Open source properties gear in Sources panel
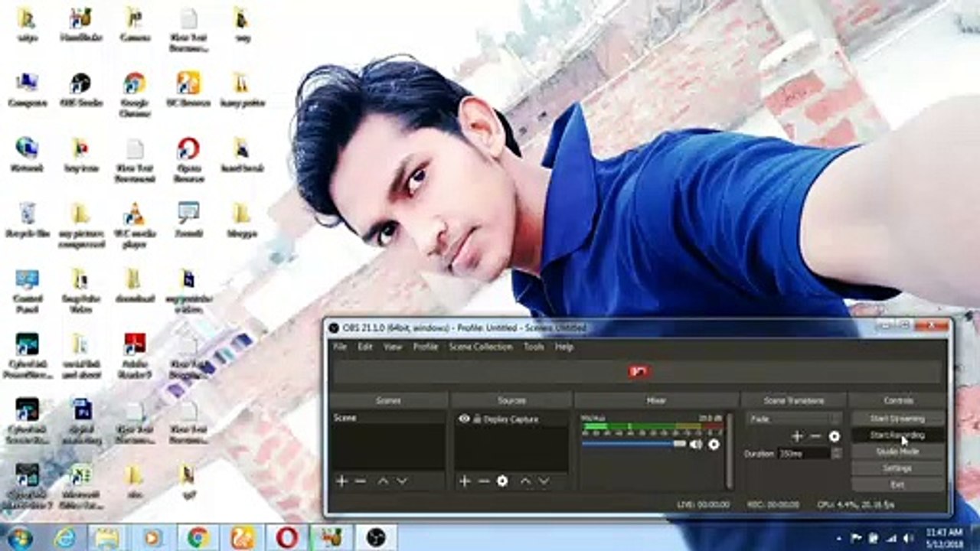This screenshot has height=551, width=980. 502,481
